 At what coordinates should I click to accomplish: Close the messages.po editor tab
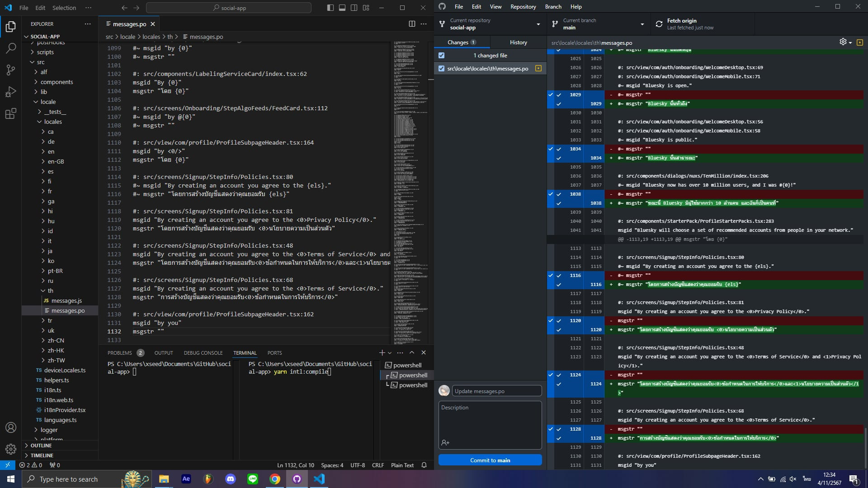153,24
